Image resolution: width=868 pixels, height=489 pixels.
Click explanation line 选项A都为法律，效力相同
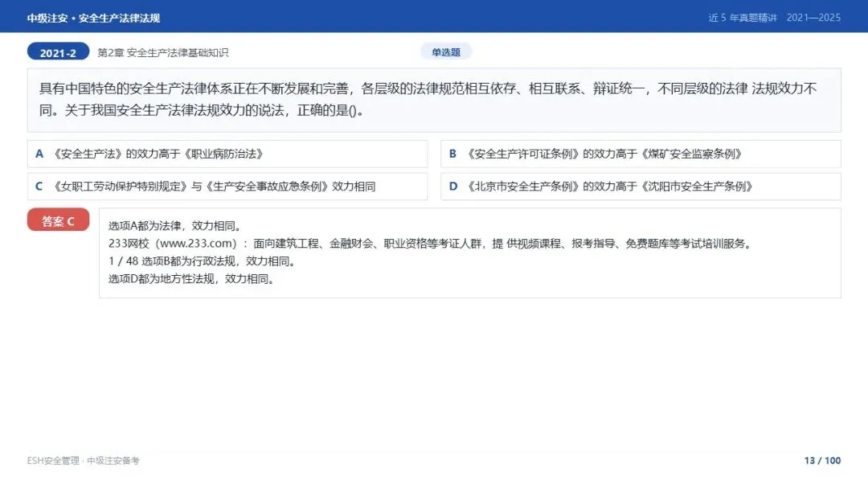pyautogui.click(x=175, y=226)
